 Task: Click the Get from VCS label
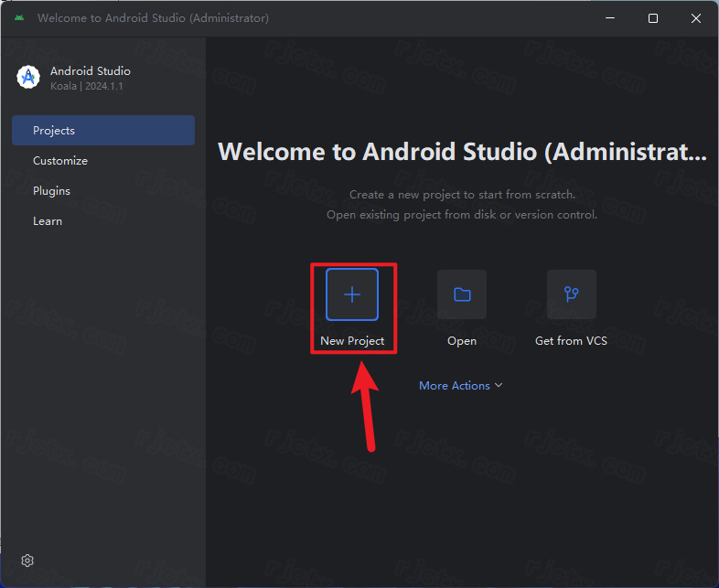571,341
